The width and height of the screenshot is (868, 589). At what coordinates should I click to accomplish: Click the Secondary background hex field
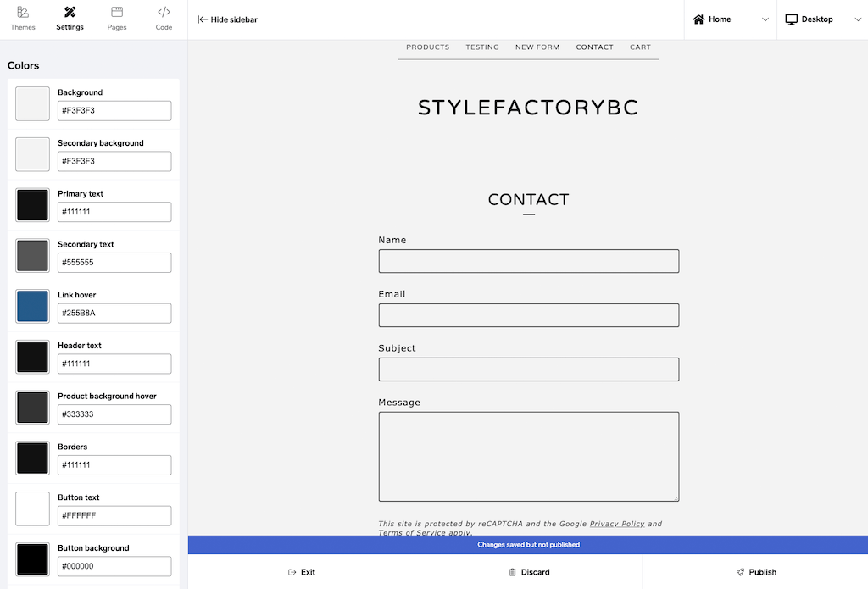[114, 161]
